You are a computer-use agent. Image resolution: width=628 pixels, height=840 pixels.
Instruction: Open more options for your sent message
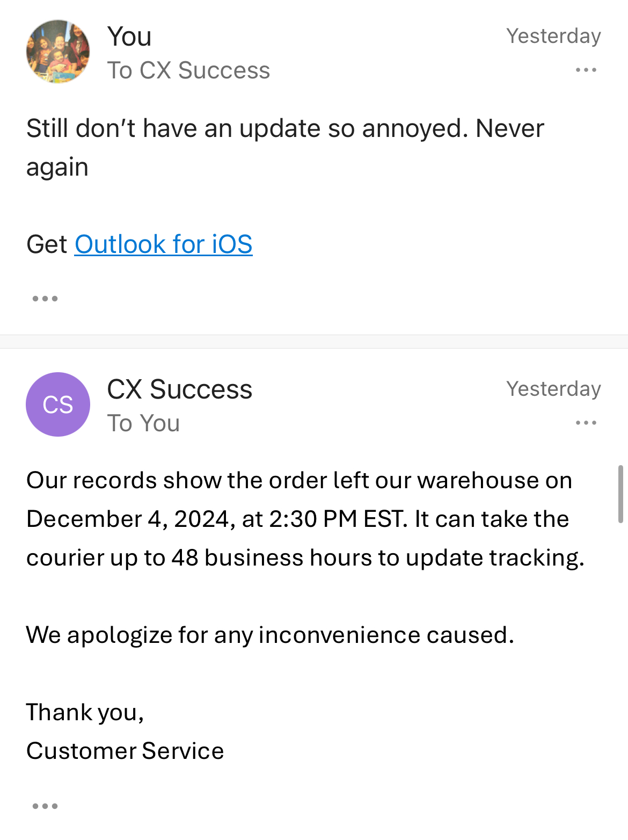(x=586, y=70)
